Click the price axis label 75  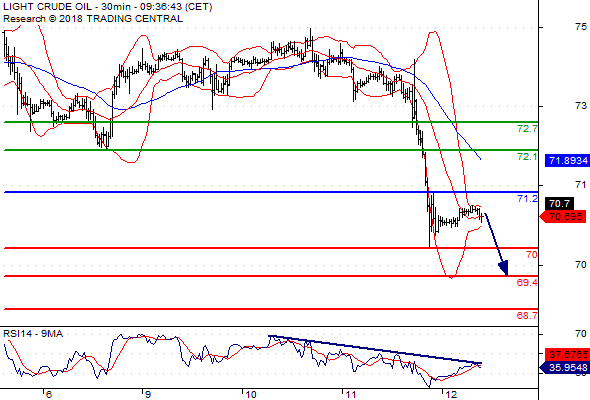[581, 27]
